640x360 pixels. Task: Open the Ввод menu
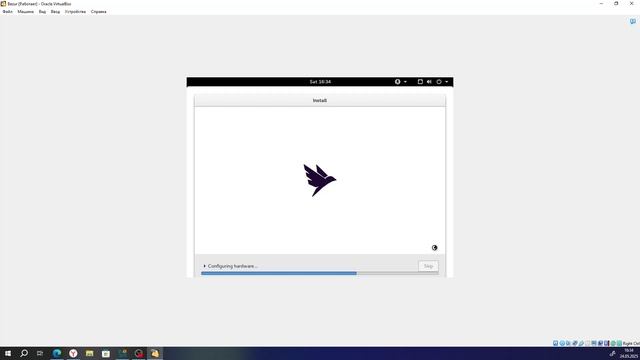point(55,12)
